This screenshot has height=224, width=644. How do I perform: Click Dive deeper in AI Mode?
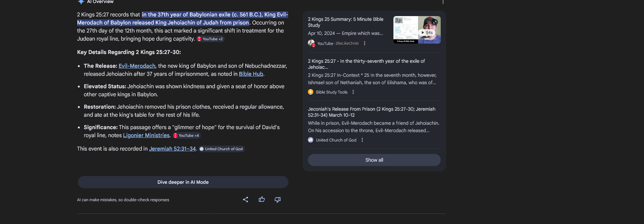pos(183,182)
